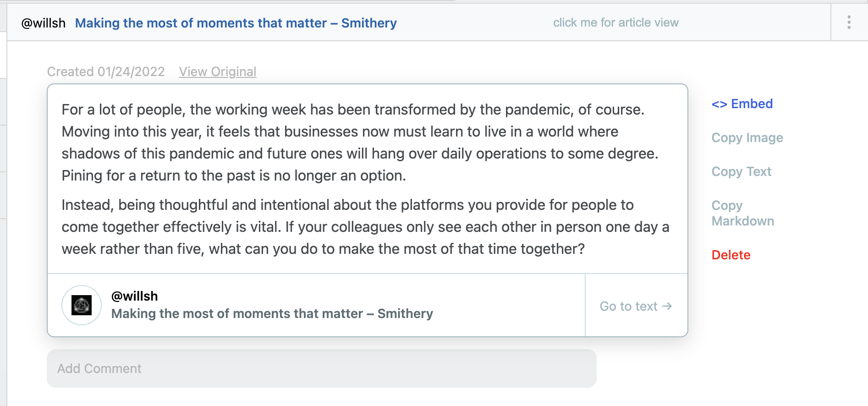Delete this highlight
This screenshot has width=868, height=406.
pyautogui.click(x=731, y=255)
